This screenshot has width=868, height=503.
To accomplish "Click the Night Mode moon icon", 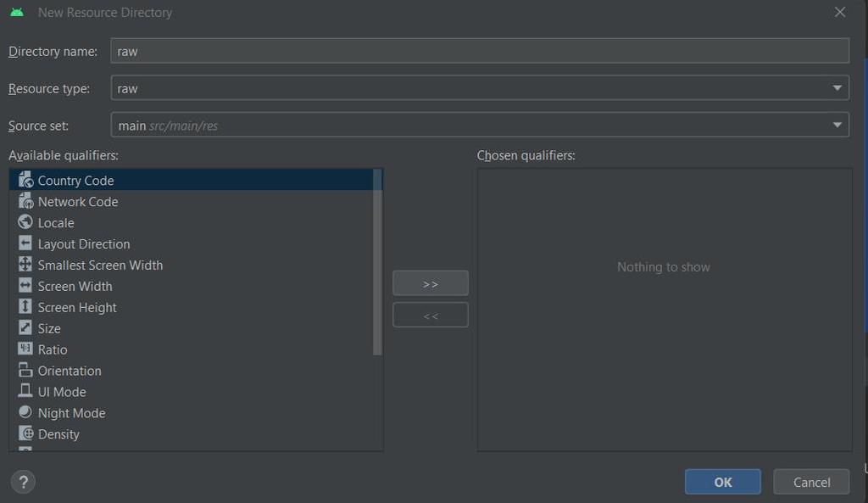I will [x=25, y=412].
